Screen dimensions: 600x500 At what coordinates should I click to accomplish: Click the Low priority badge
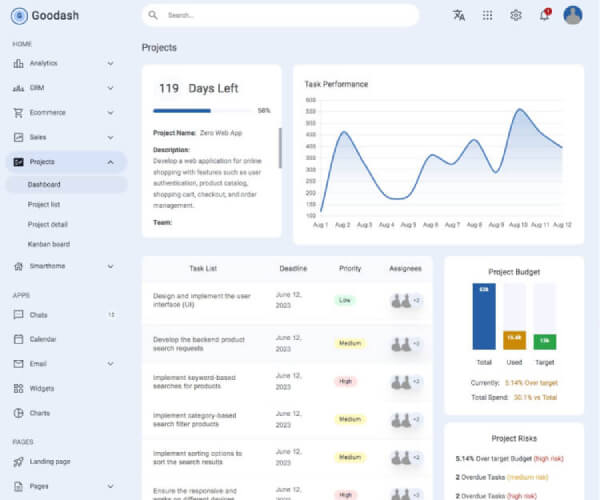pos(345,300)
